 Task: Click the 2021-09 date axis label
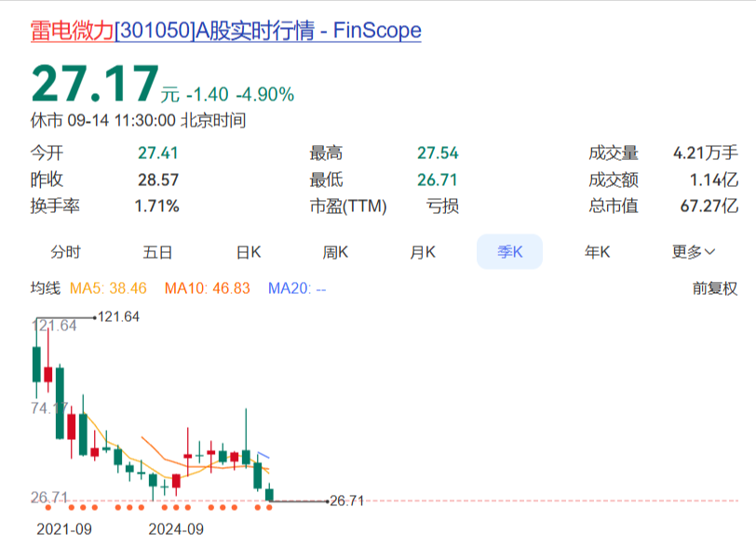64,529
